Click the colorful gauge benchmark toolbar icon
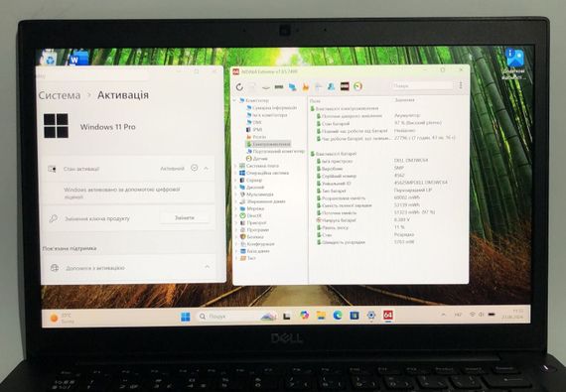This screenshot has width=566, height=392. click(357, 86)
